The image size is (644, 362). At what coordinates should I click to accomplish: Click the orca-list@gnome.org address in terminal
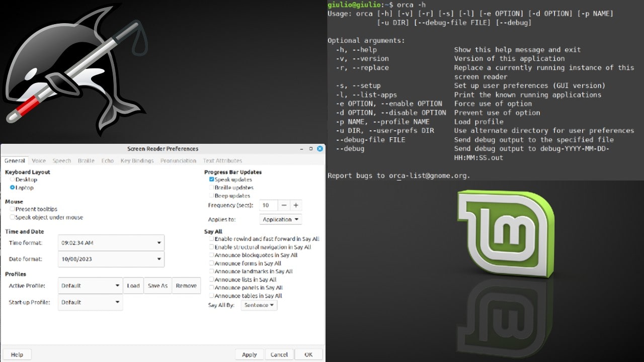pos(429,175)
